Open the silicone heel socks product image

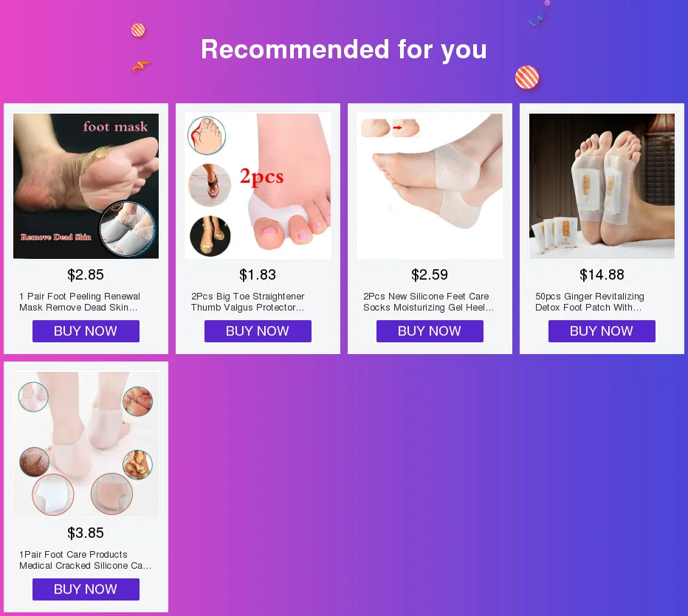click(x=430, y=186)
